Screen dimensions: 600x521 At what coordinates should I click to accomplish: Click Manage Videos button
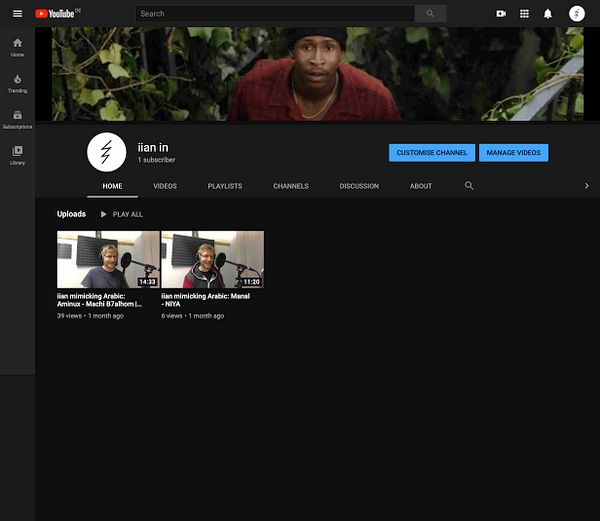click(x=513, y=153)
